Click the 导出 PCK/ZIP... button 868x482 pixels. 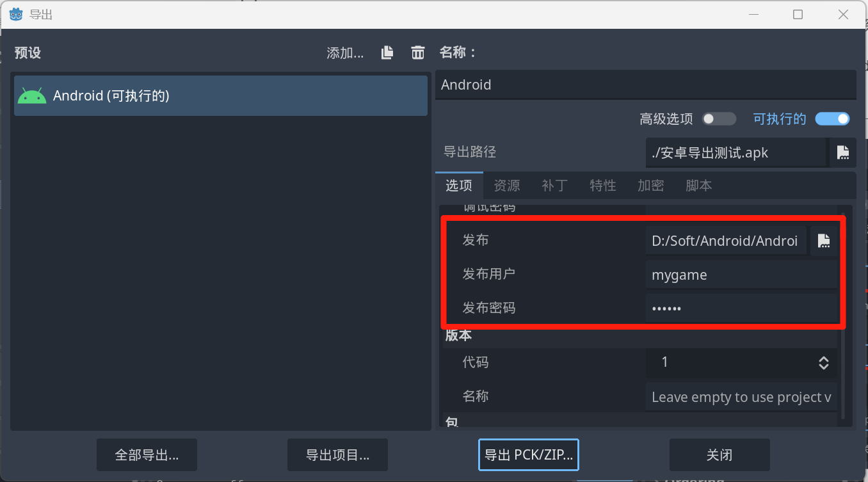click(529, 455)
